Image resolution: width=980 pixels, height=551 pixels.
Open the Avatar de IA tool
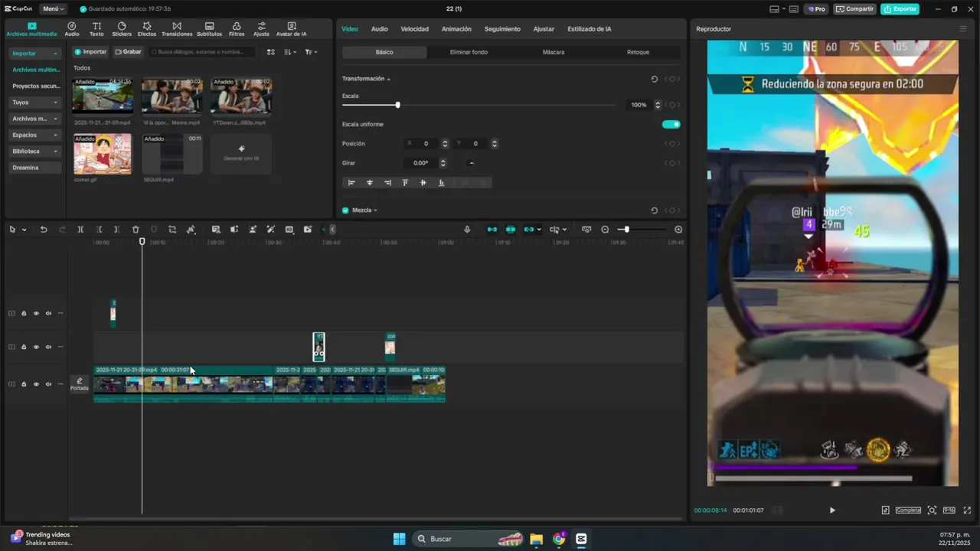(x=291, y=29)
